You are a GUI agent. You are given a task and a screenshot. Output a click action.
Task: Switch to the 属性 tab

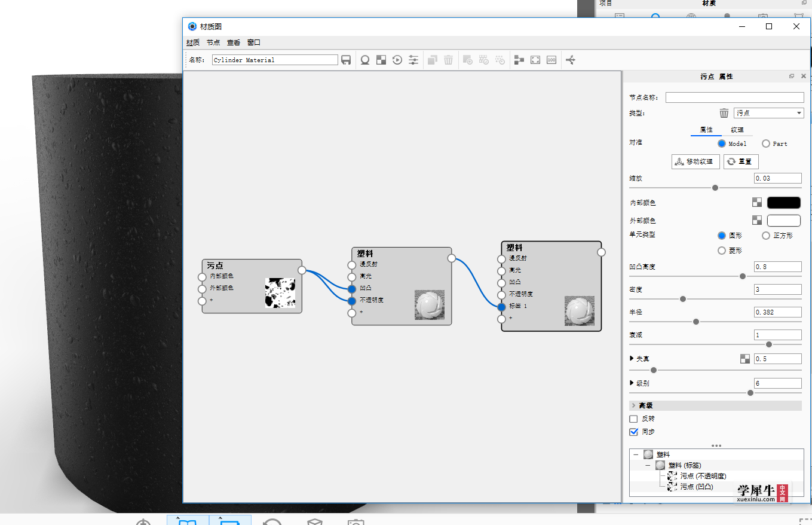(x=706, y=130)
